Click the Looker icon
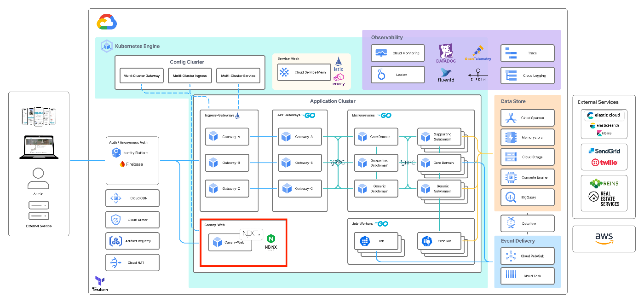 coord(381,75)
